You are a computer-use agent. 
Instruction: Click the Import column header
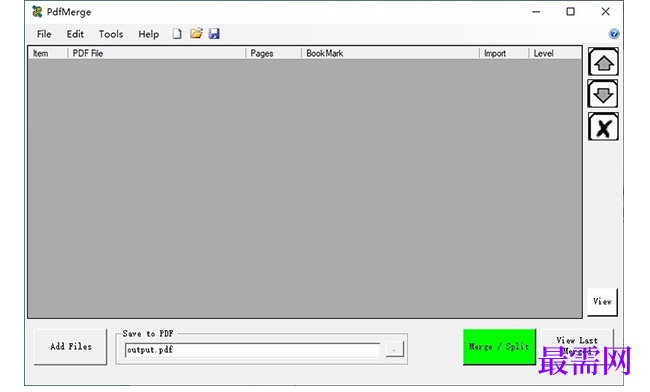tap(504, 53)
